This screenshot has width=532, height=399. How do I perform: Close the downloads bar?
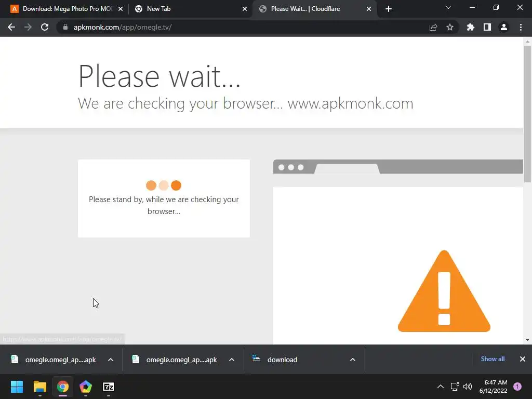(523, 359)
